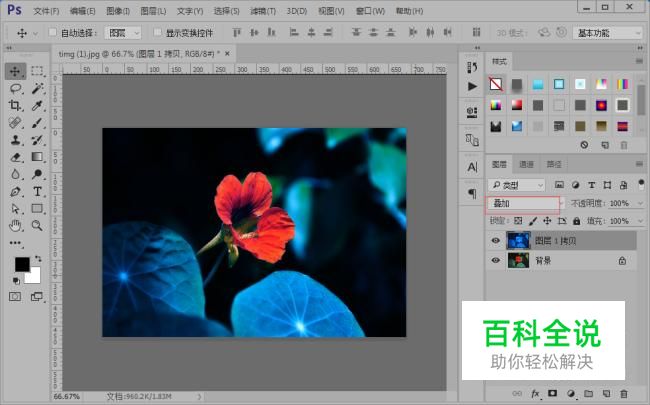Open the Move tool preset dropdown
This screenshot has height=405, width=650.
tap(35, 33)
